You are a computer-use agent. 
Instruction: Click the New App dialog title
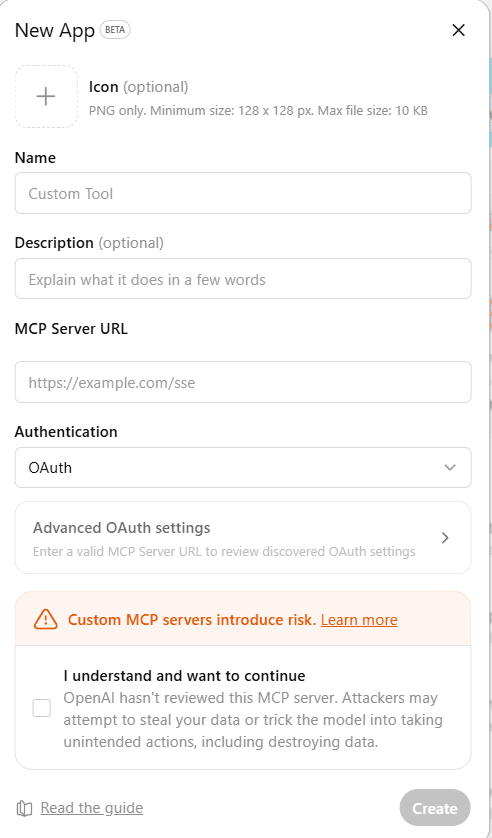pos(54,31)
